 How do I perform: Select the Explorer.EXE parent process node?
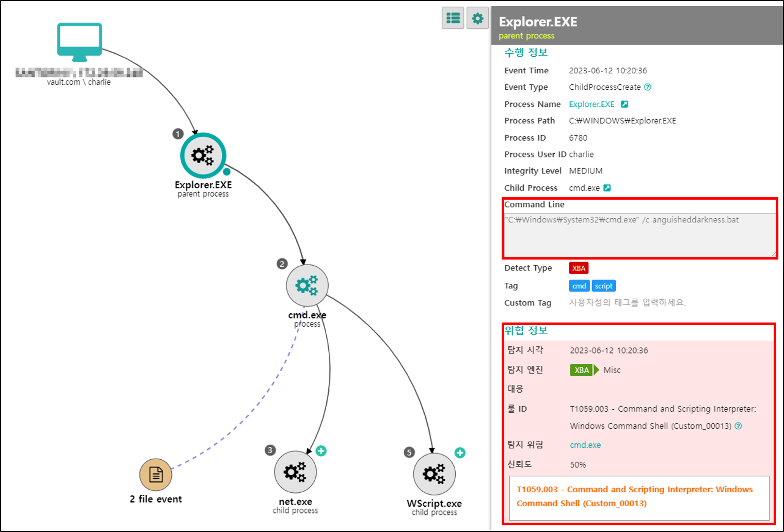pos(203,155)
